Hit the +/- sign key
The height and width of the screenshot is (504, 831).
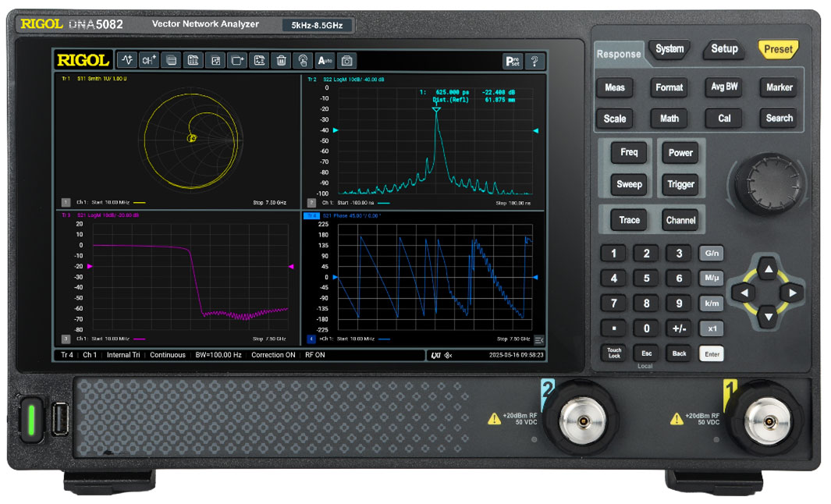pos(679,328)
